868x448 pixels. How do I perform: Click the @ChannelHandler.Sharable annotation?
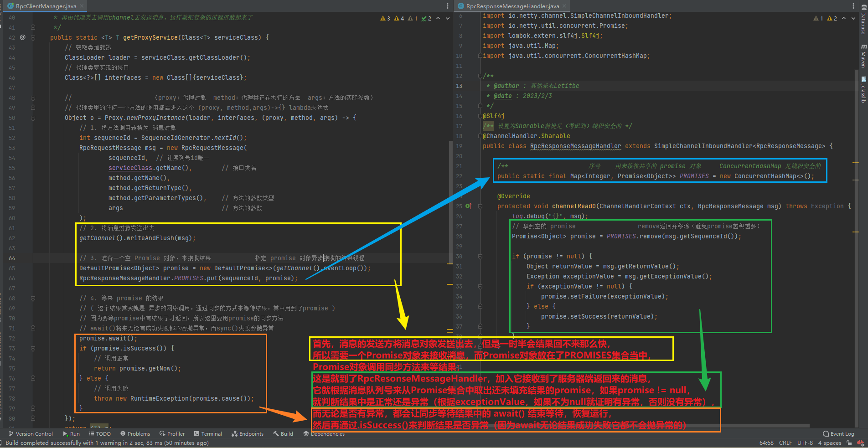coord(527,136)
